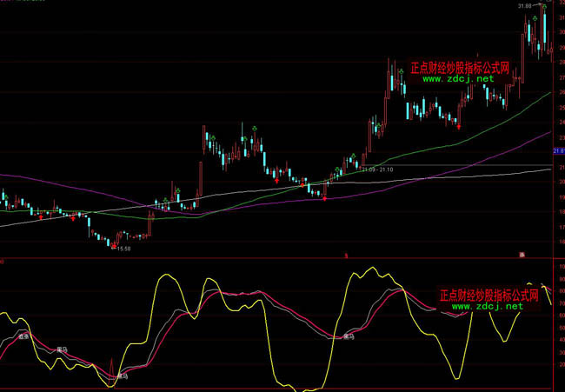Click the middle red marker on the time axis

coord(346,256)
